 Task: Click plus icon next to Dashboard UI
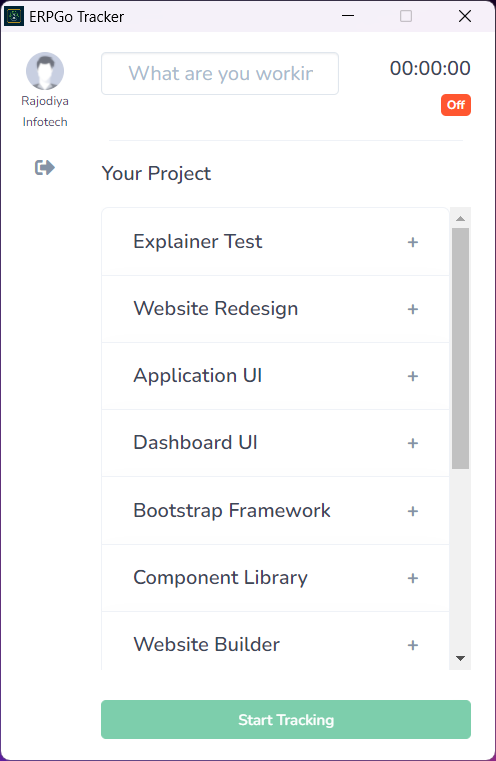tap(413, 443)
